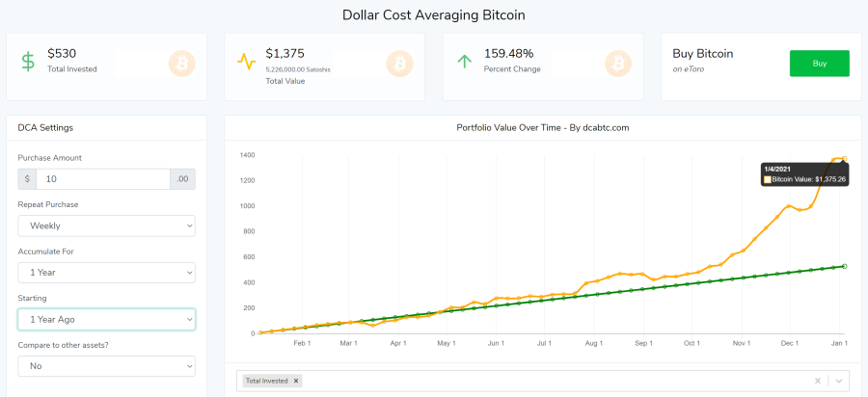
Task: Click the orange Bitcoin Value swatch in tooltip
Action: click(x=768, y=179)
